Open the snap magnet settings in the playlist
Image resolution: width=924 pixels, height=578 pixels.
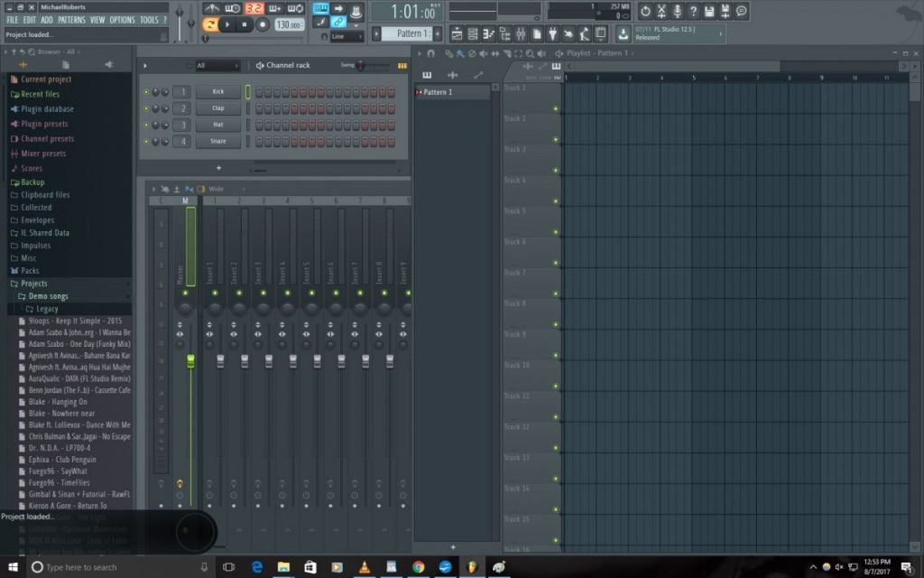pos(431,55)
